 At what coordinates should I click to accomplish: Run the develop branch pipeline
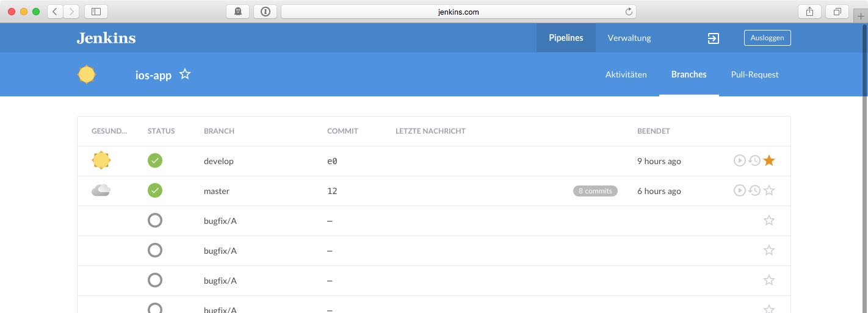click(739, 160)
